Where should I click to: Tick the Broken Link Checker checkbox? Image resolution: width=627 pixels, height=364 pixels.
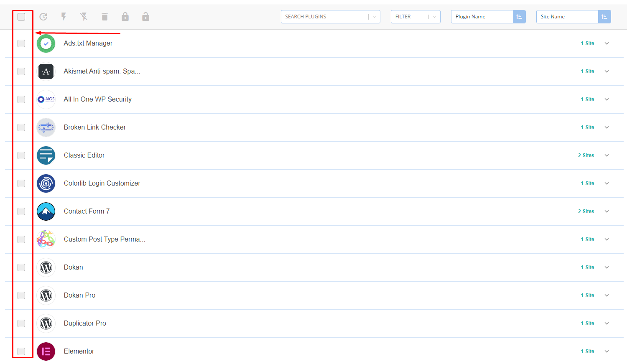tap(21, 127)
